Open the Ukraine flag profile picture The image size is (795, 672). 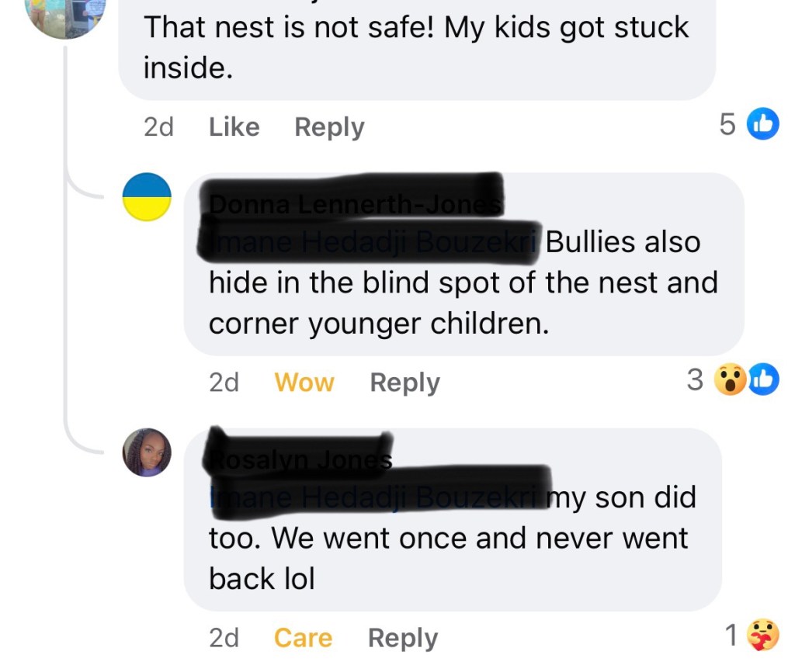tap(147, 197)
